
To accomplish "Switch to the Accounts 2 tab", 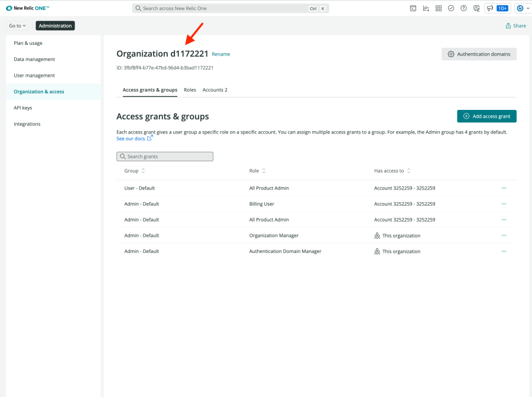I will coord(215,90).
